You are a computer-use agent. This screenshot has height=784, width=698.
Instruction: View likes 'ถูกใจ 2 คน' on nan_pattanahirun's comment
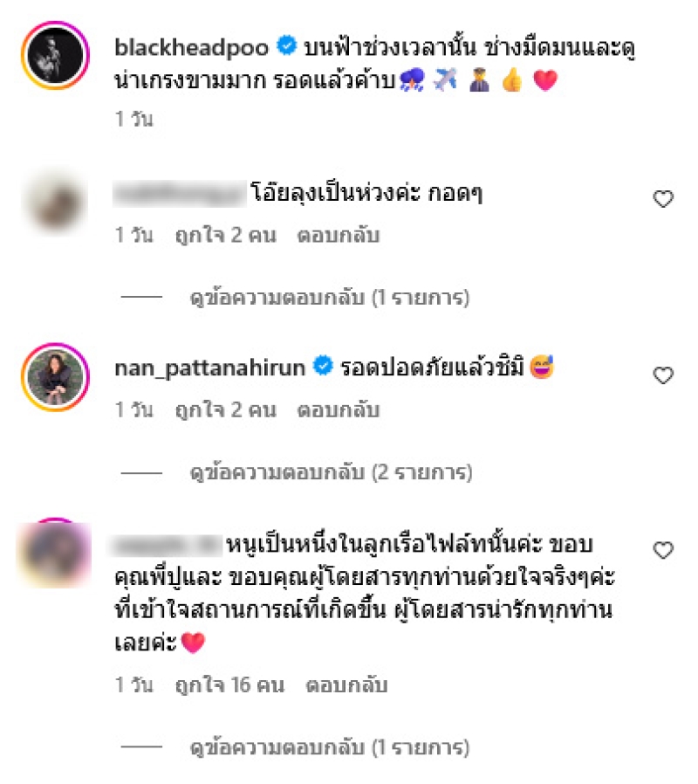225,410
